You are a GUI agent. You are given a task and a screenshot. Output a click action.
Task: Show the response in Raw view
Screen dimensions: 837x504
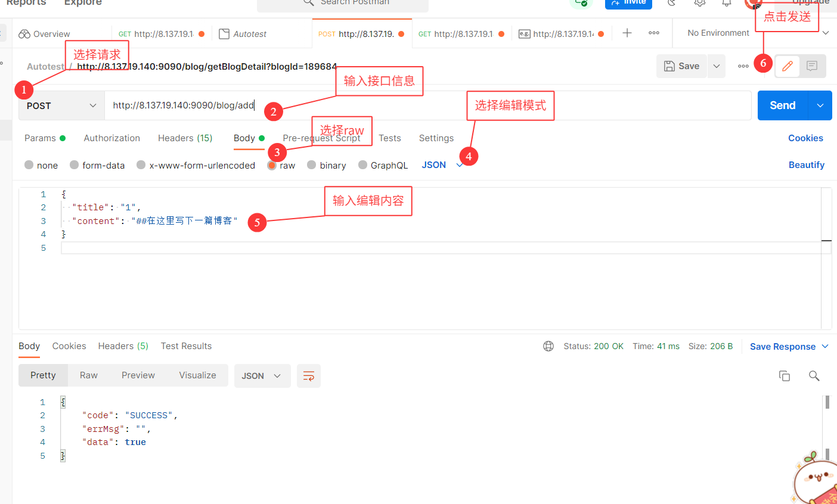pyautogui.click(x=89, y=375)
